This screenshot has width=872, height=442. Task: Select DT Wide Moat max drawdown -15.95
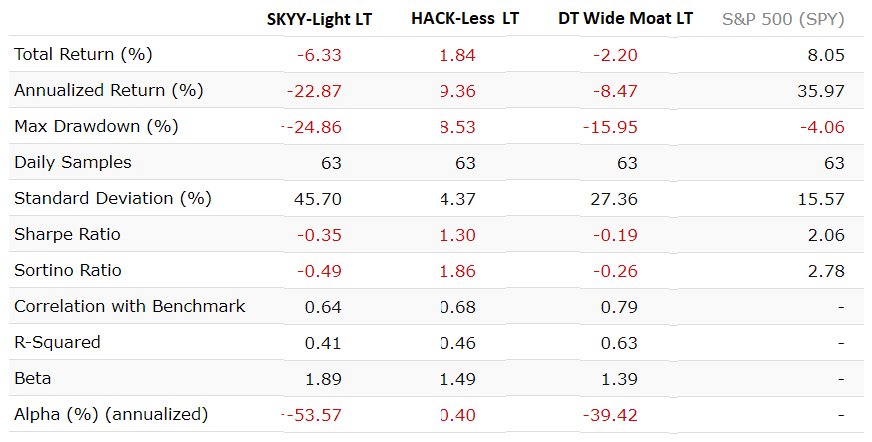pyautogui.click(x=608, y=126)
